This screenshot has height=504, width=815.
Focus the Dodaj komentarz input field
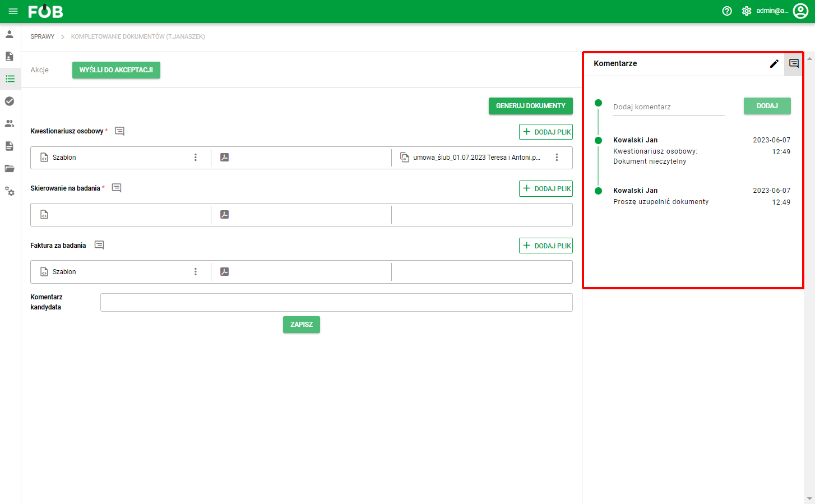coord(669,107)
